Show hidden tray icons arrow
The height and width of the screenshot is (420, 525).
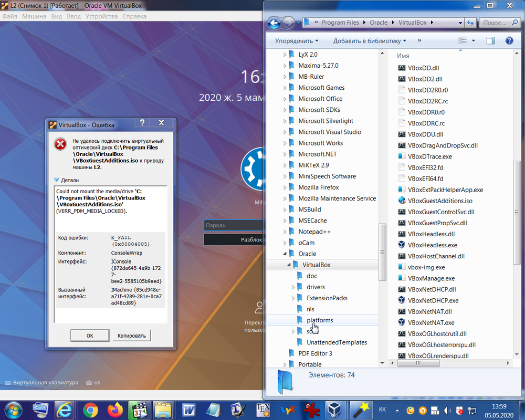click(x=397, y=410)
